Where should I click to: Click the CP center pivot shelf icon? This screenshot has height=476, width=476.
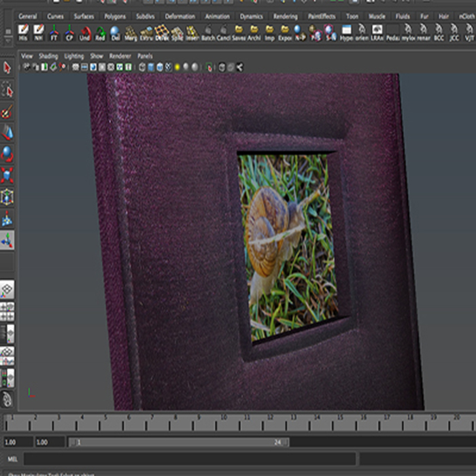click(x=69, y=33)
